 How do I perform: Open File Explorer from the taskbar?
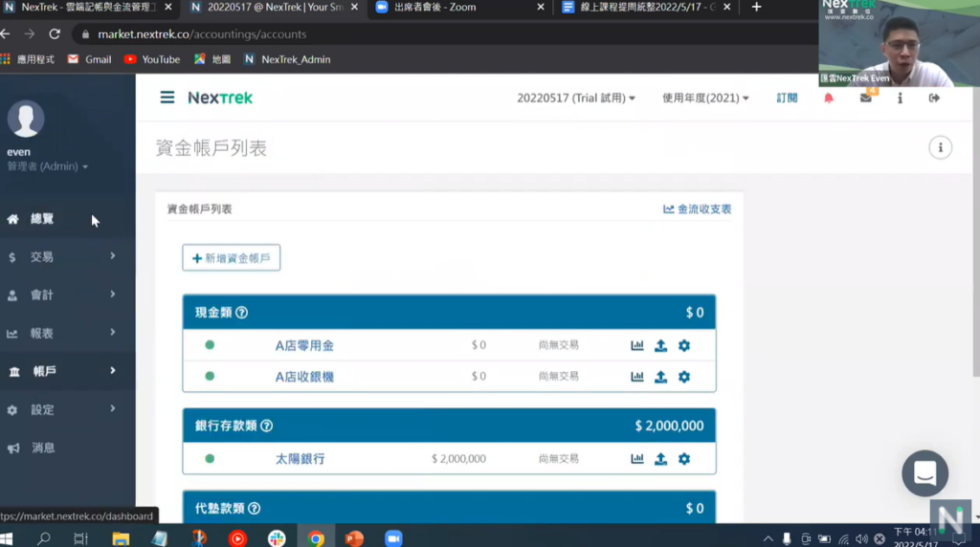tap(121, 538)
